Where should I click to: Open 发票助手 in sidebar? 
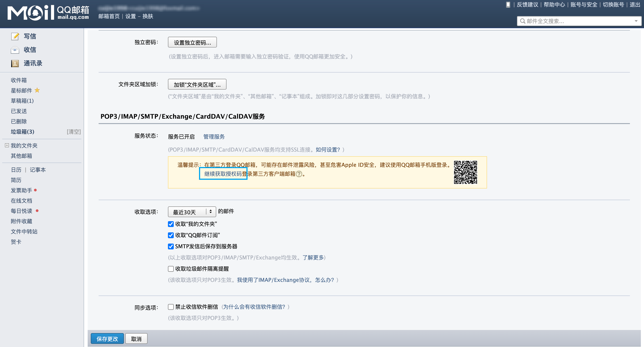(21, 191)
